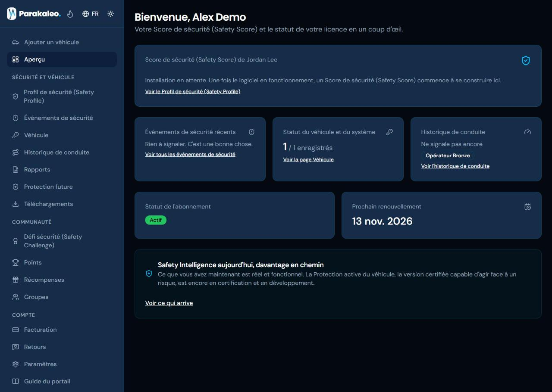Viewport: 552px width, 392px height.
Task: Click the trophy icon beside Points
Action: [16, 263]
